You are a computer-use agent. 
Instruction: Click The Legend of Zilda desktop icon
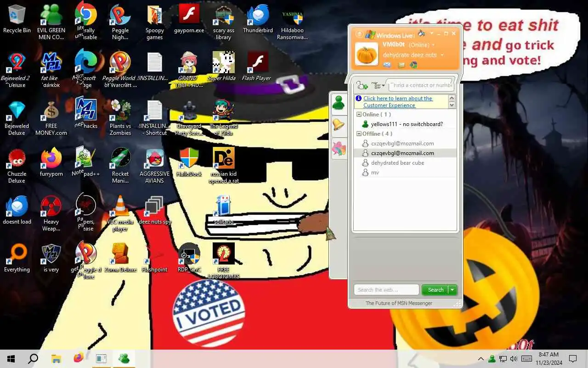click(x=224, y=117)
